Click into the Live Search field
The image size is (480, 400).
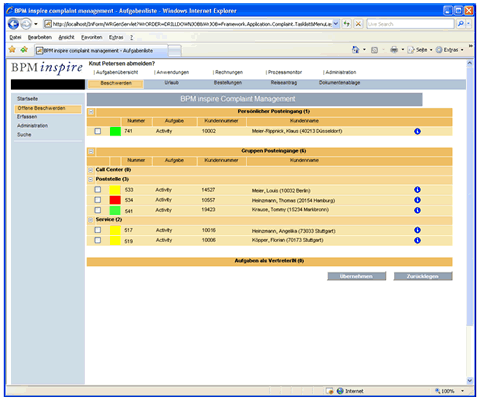point(410,24)
